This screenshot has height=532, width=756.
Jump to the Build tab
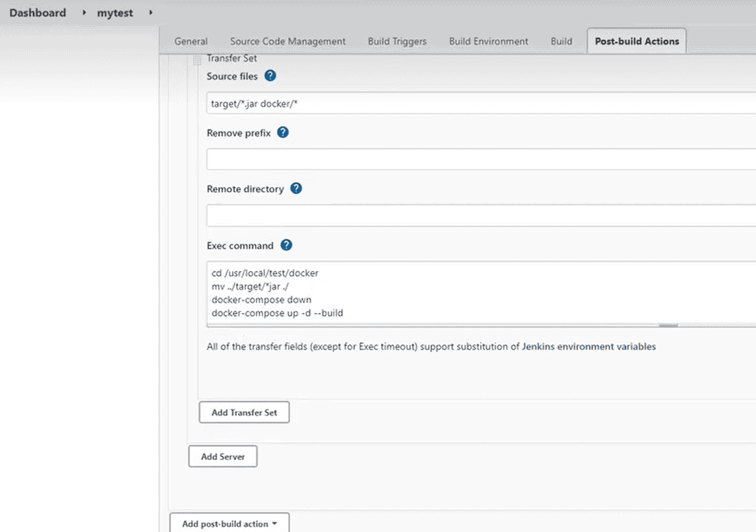click(561, 41)
